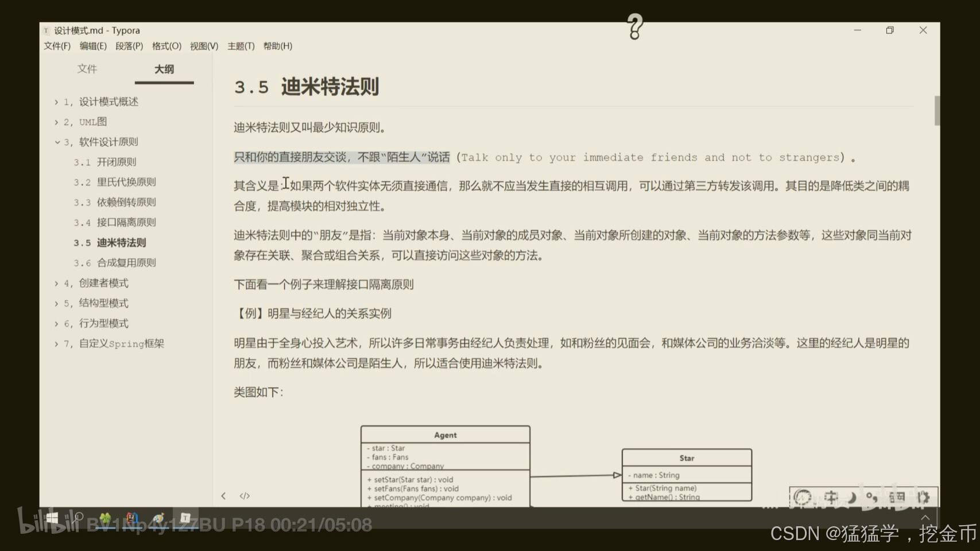Viewport: 980px width, 551px height.
Task: Jump to outline item 3.2 里氏代换原则
Action: click(x=114, y=183)
